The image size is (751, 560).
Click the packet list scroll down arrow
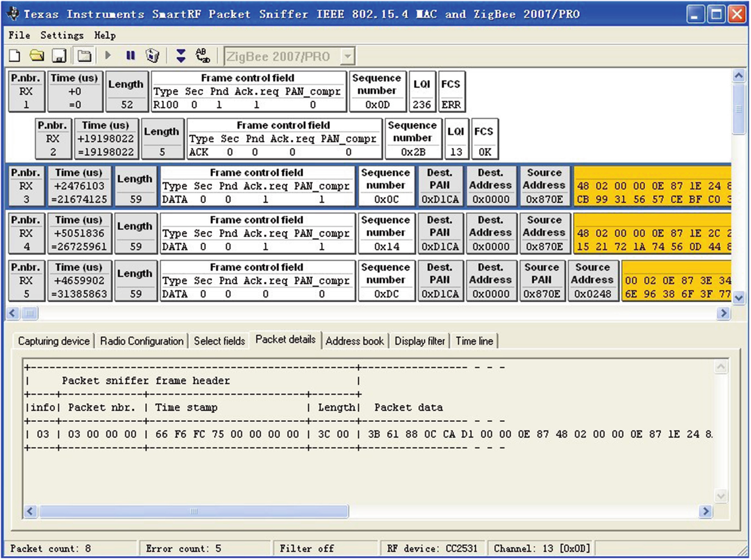(738, 298)
